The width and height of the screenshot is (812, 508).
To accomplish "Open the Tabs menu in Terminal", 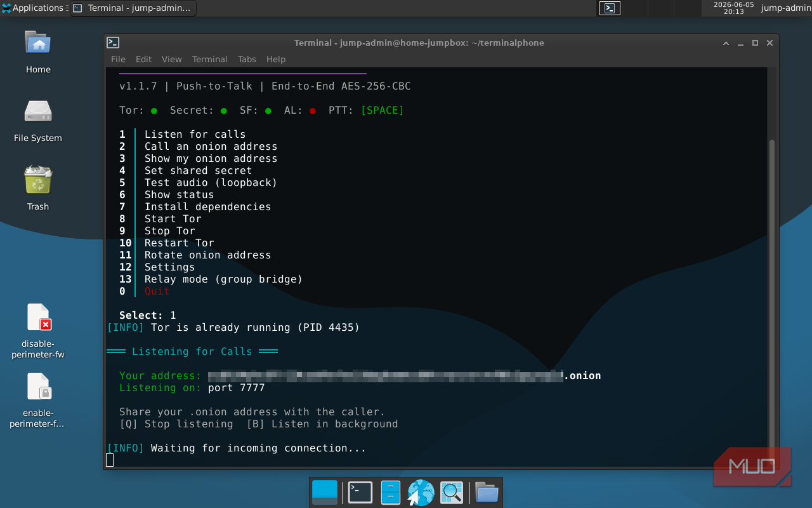I will [247, 59].
